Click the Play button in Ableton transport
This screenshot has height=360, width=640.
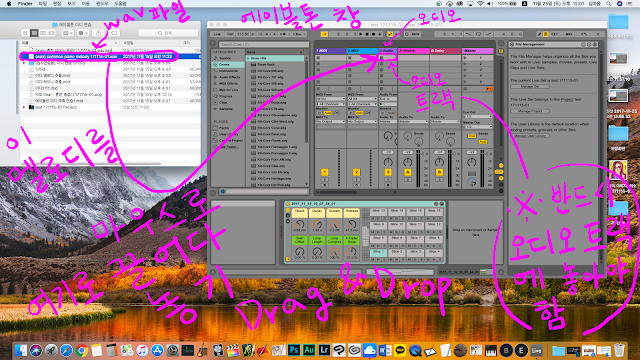click(x=360, y=34)
